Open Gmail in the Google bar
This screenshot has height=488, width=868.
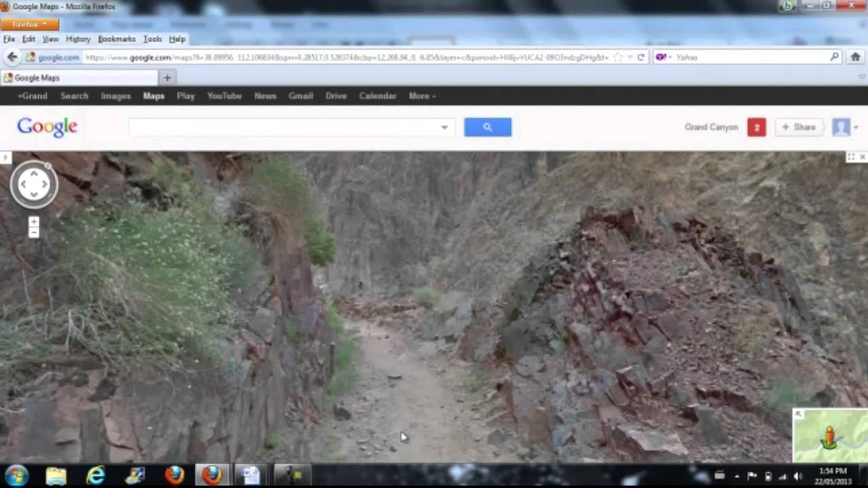tap(301, 96)
